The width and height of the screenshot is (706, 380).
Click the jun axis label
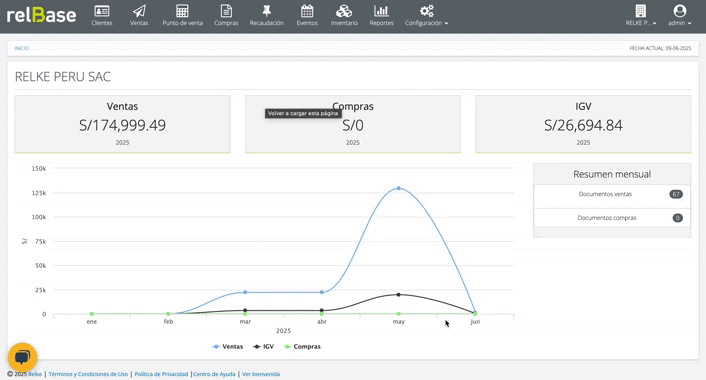pos(475,321)
